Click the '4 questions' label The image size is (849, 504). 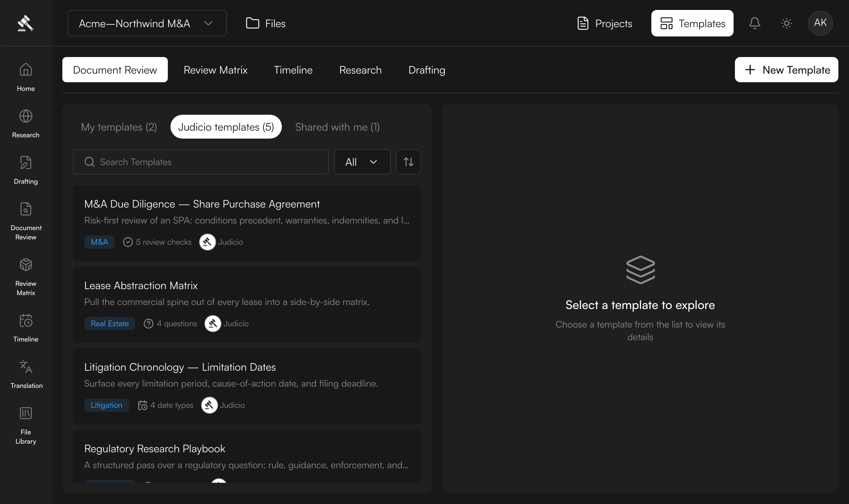177,324
